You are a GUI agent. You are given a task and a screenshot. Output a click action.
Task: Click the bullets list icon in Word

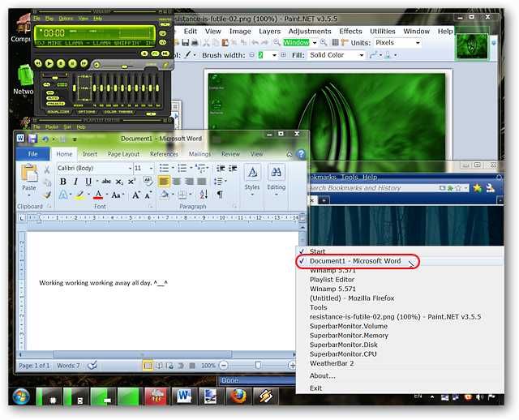pos(164,168)
